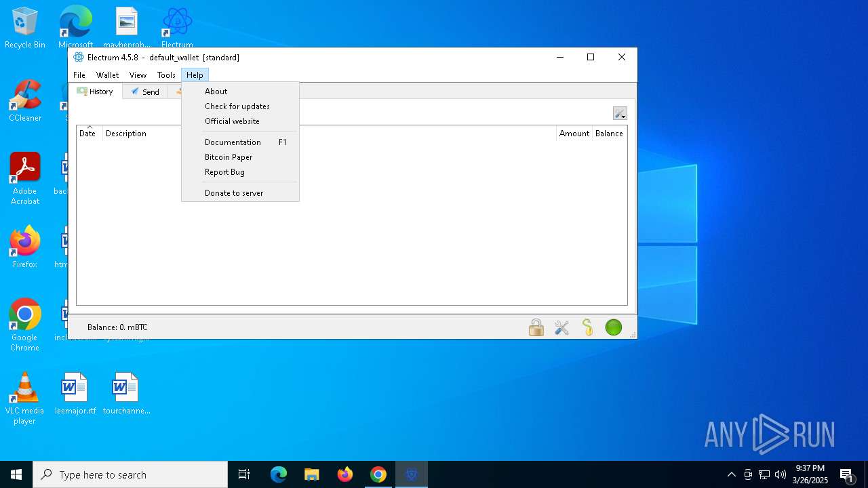Open the About menu entry

[240, 91]
